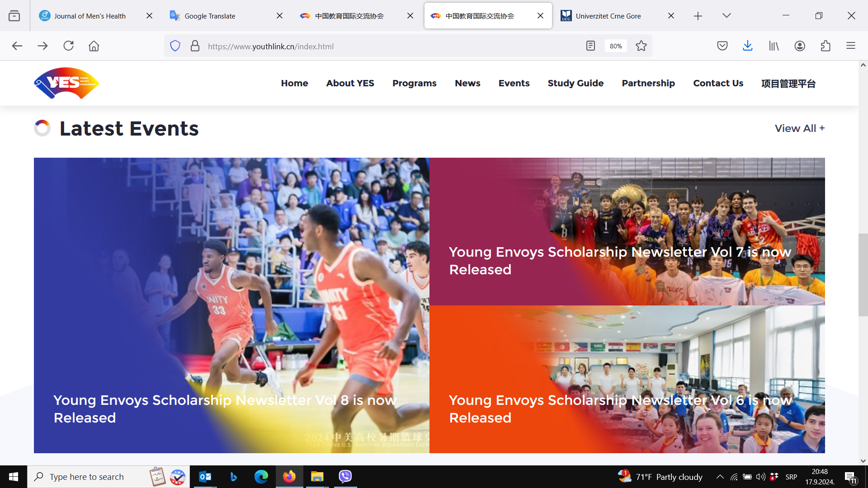Open 项目管理平台 platform link
This screenshot has height=488, width=868.
pos(788,83)
